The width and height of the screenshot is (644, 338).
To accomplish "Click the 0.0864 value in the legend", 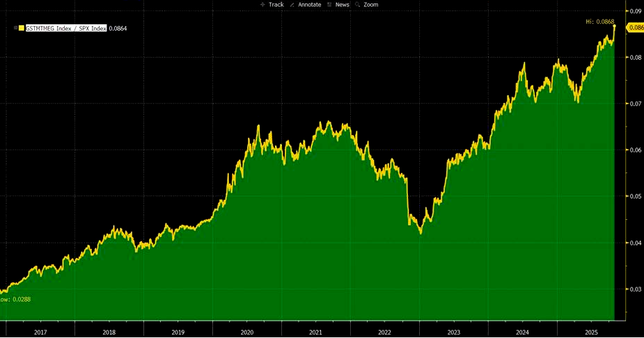I will 118,28.
